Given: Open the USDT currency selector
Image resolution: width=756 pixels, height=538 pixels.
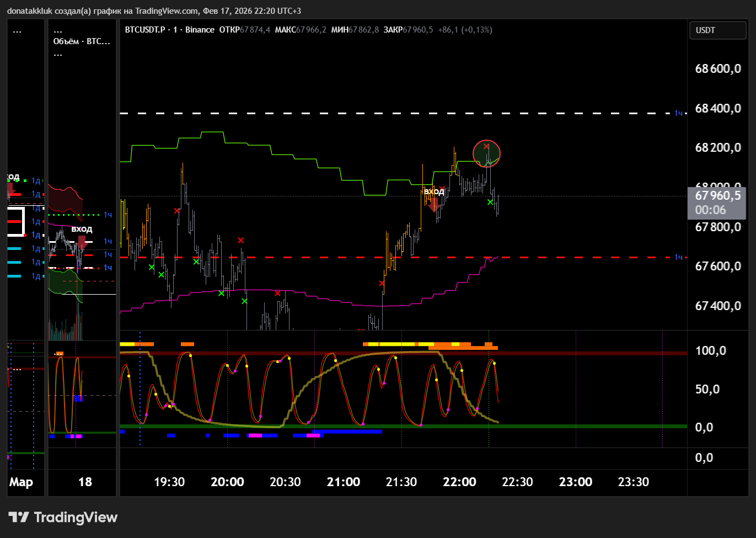Looking at the screenshot, I should click(717, 30).
